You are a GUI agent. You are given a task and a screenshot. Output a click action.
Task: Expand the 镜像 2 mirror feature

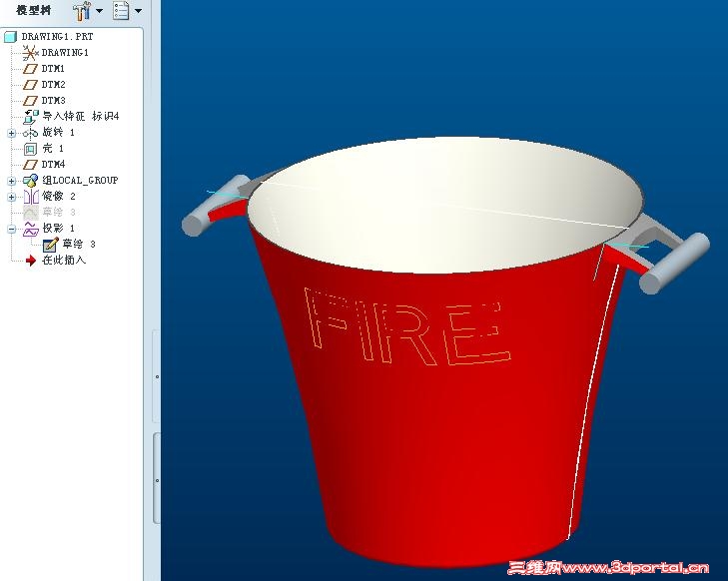coord(12,197)
